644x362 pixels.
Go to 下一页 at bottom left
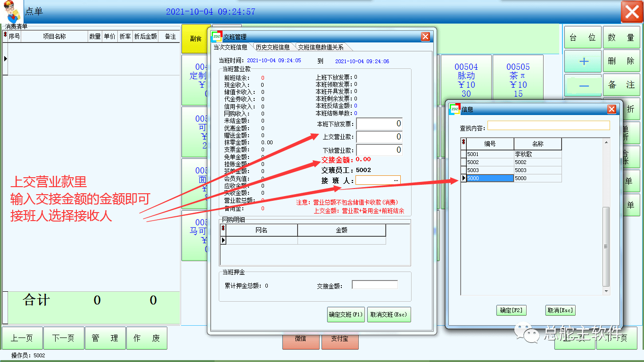click(x=63, y=338)
